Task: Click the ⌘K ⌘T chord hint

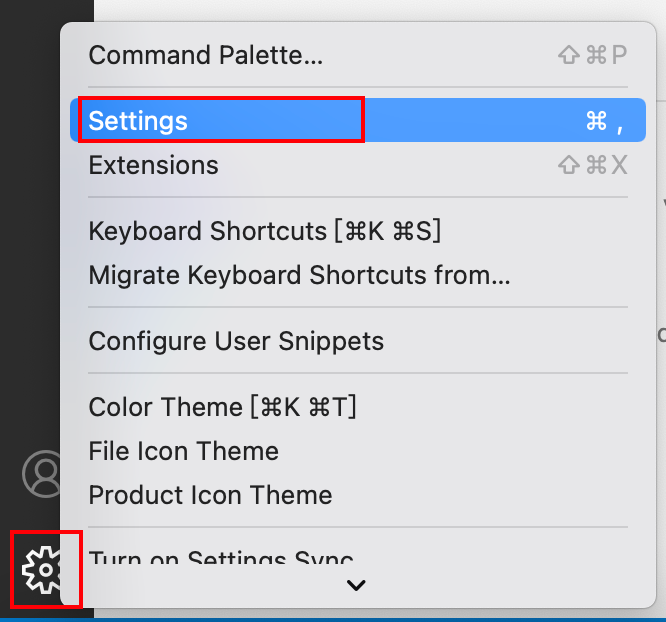Action: point(307,407)
